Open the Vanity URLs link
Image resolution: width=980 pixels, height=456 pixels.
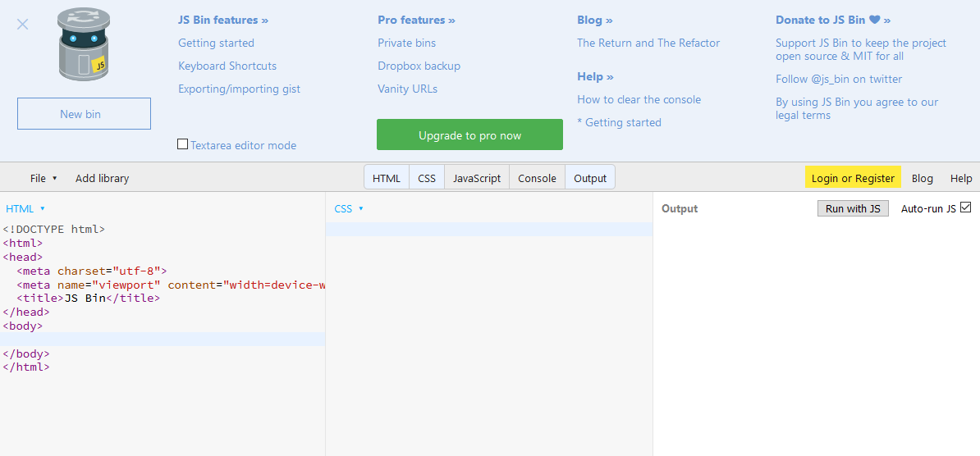tap(407, 89)
